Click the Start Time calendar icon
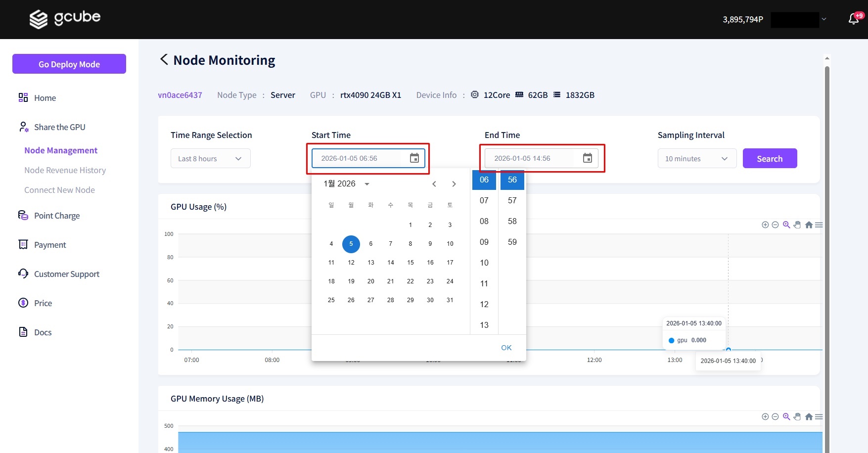The height and width of the screenshot is (453, 868). click(x=414, y=158)
